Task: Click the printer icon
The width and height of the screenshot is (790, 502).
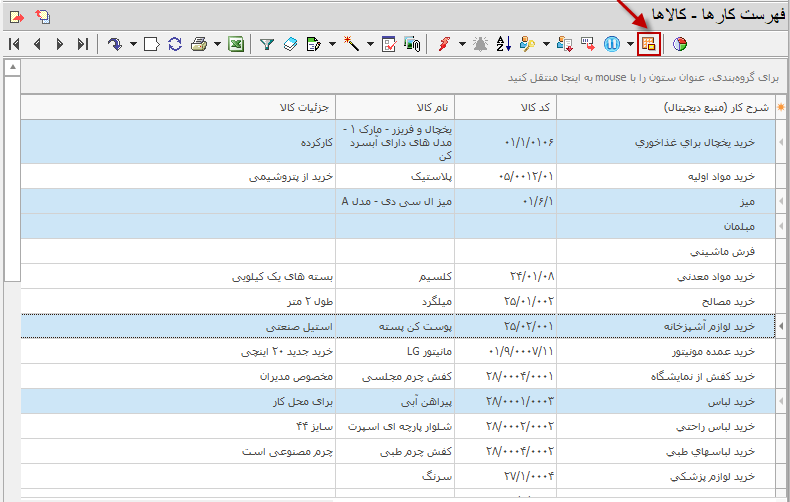Action: 198,44
